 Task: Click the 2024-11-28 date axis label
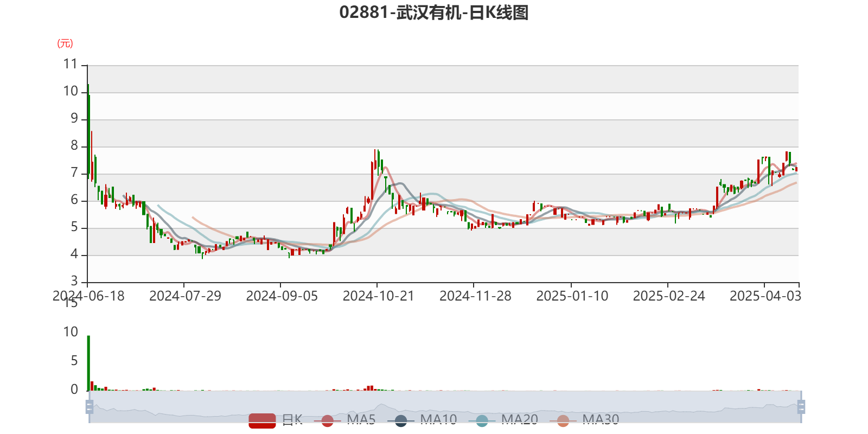tap(475, 296)
